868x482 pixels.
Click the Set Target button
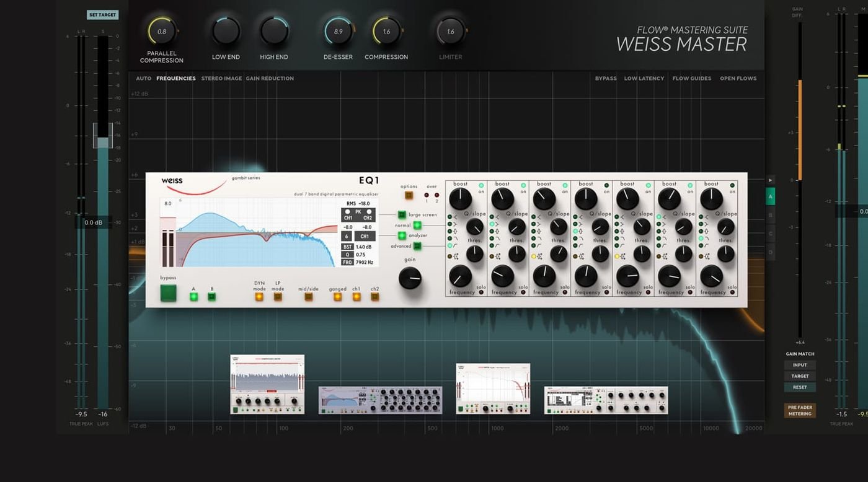pyautogui.click(x=102, y=15)
